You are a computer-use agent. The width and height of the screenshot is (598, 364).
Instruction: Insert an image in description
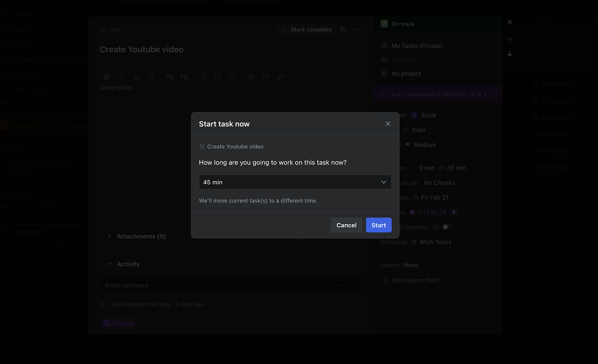coord(251,77)
